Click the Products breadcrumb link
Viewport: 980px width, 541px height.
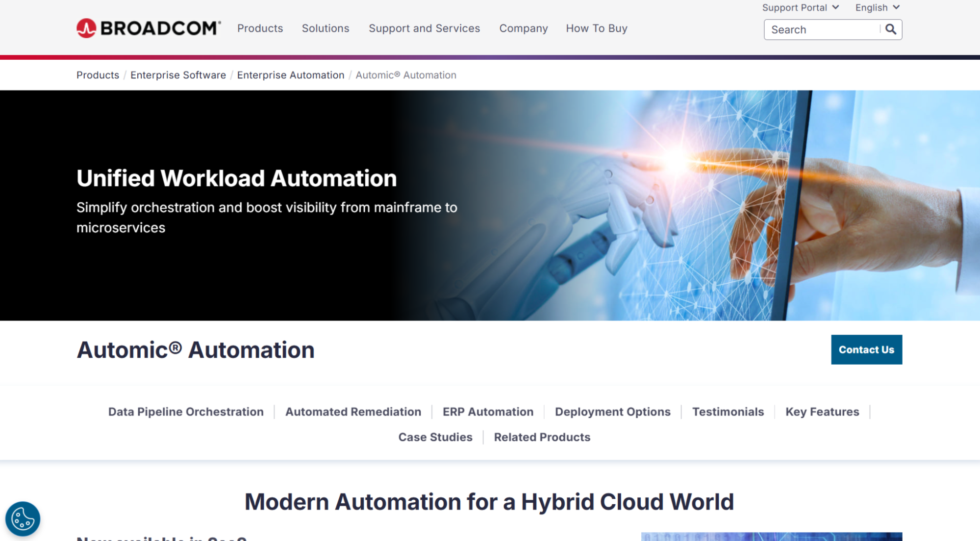tap(98, 75)
